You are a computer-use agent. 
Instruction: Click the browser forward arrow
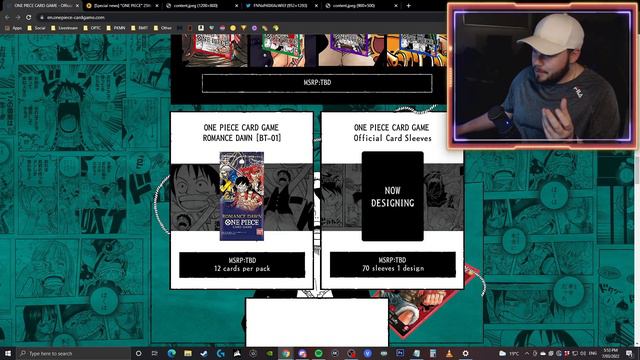tap(18, 18)
